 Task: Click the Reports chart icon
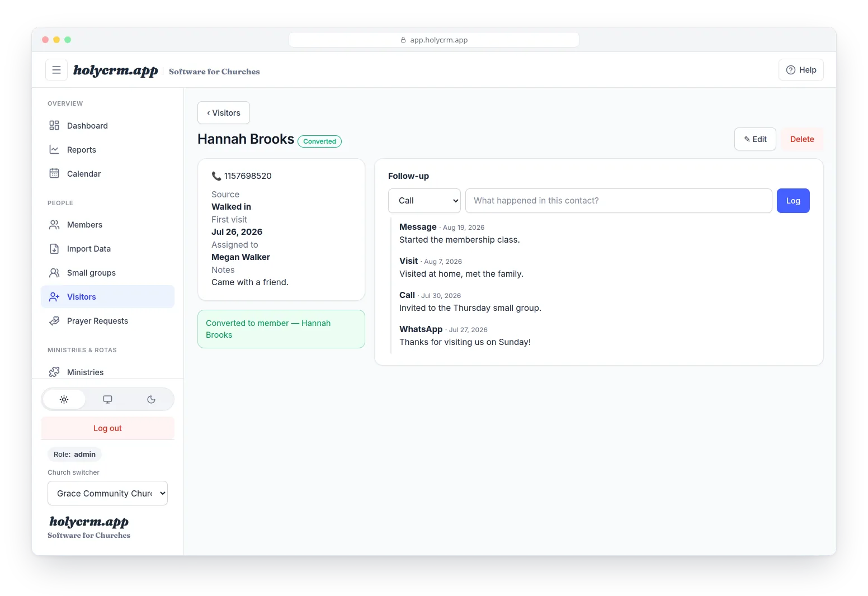[54, 149]
